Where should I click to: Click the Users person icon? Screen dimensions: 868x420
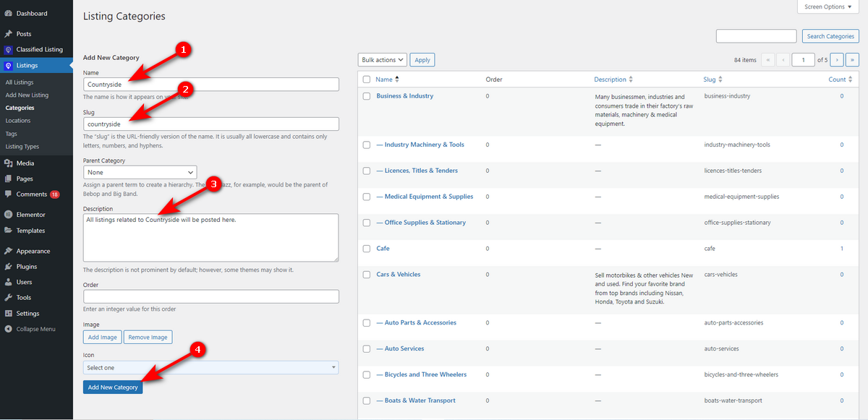point(8,282)
